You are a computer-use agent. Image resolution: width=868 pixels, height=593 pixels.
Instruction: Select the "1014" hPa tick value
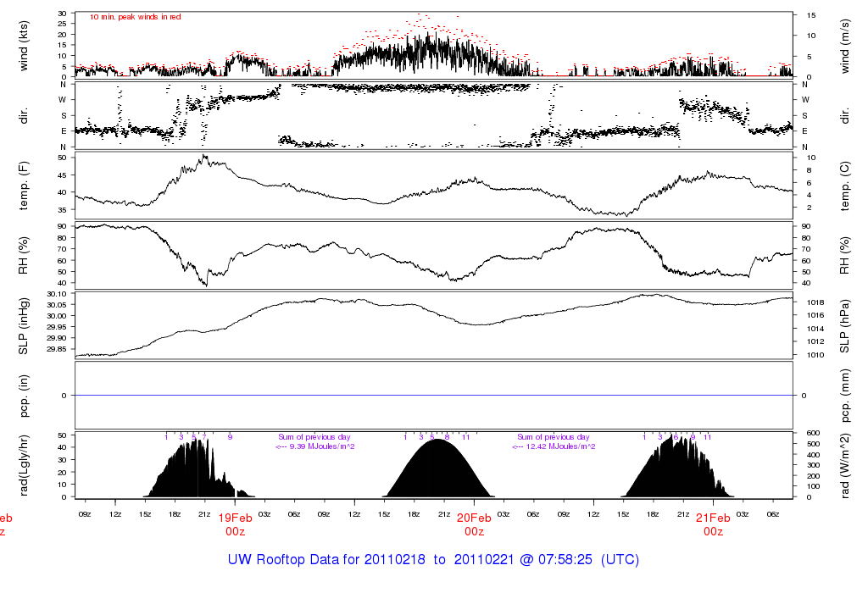point(815,329)
